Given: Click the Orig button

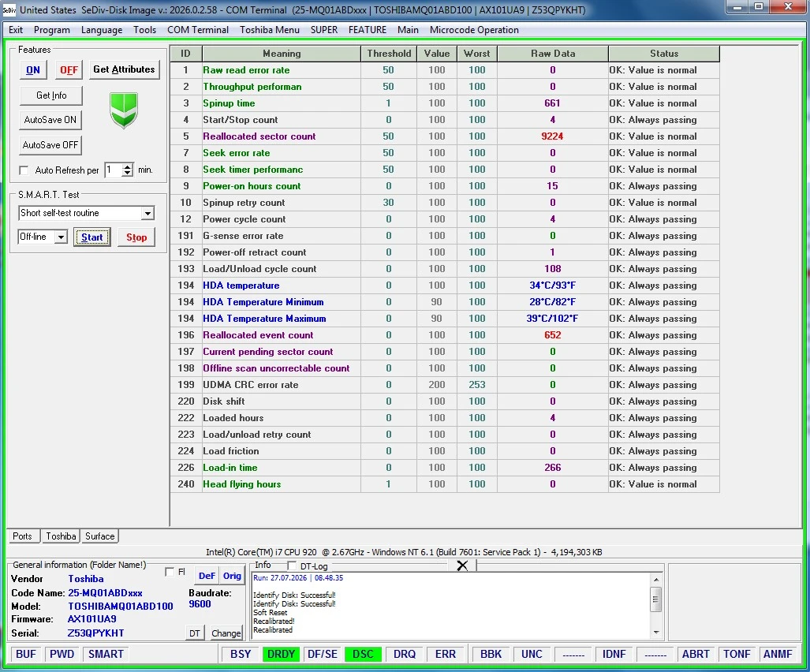Looking at the screenshot, I should coord(232,576).
